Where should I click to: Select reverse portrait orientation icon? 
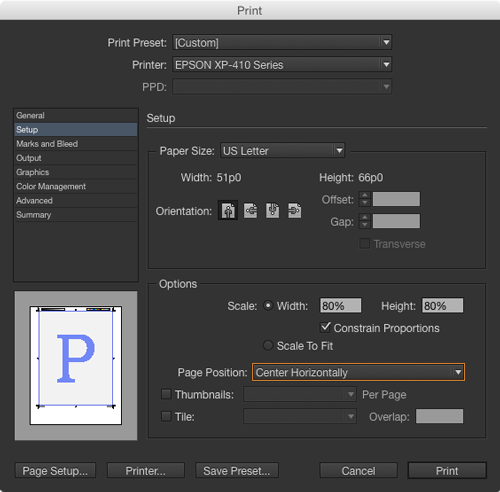[x=272, y=210]
